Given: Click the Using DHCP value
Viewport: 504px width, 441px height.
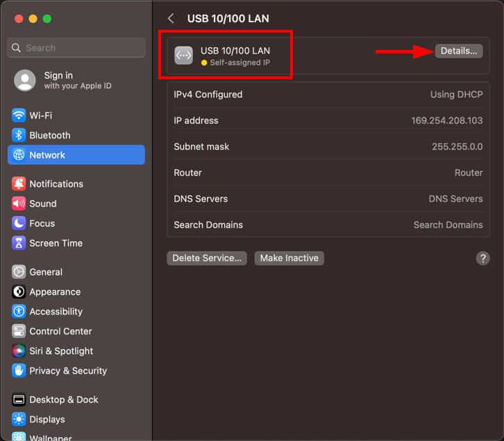Looking at the screenshot, I should (x=456, y=94).
